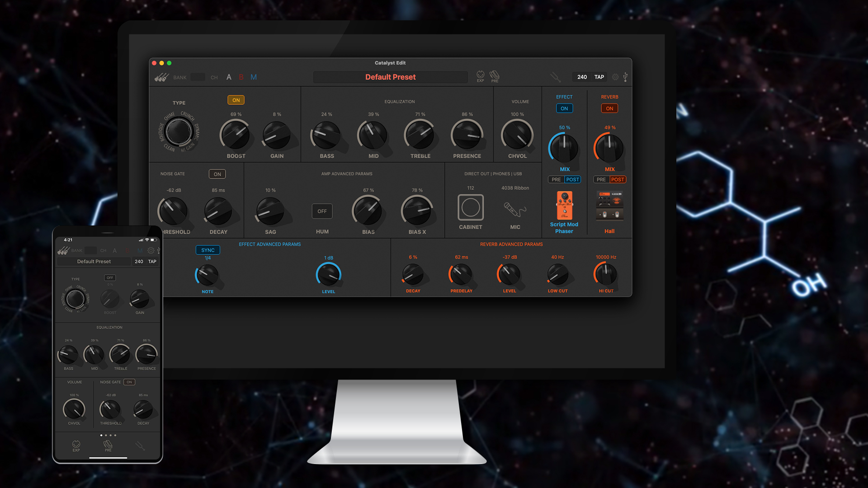Click the amp TYPE selector knob on desktop

click(179, 131)
